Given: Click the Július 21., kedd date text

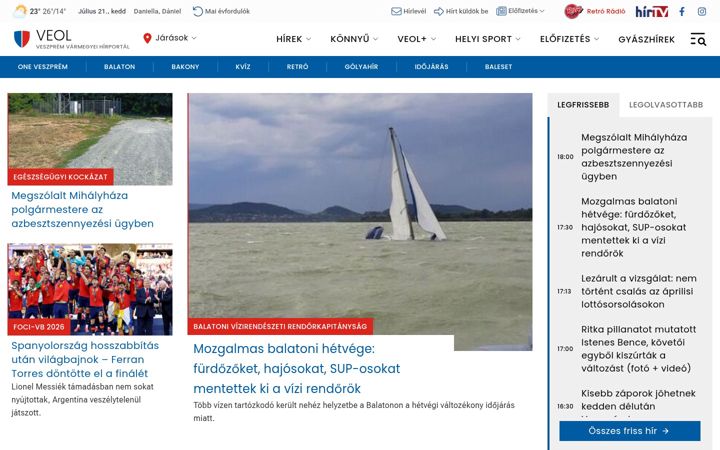Looking at the screenshot, I should click(x=102, y=11).
